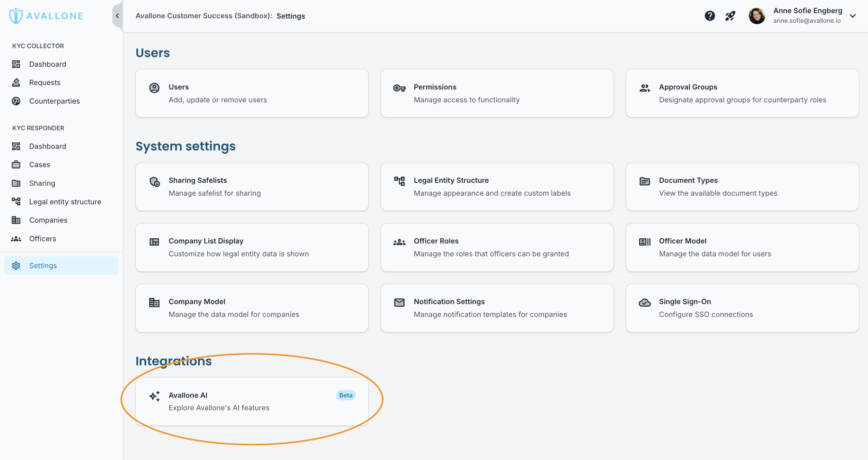
Task: Click the Requests stamp icon
Action: click(x=16, y=82)
